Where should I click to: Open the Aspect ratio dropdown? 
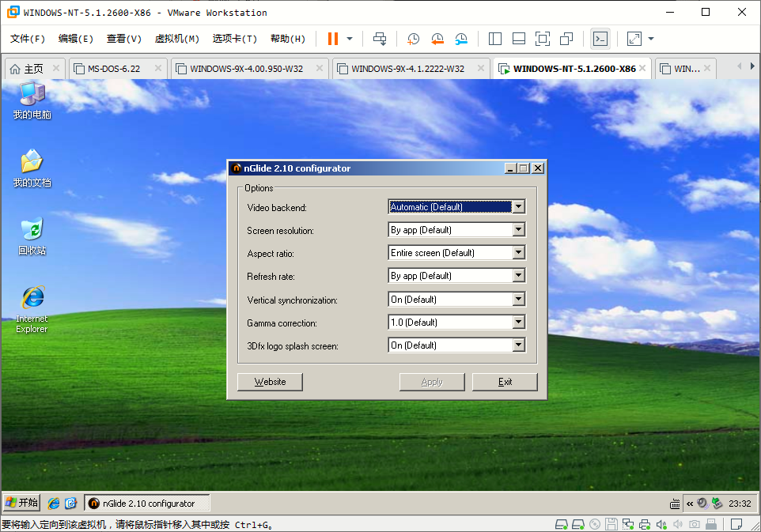[518, 253]
